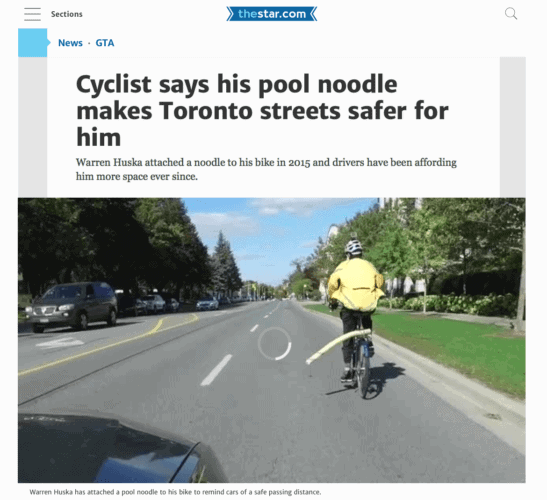Click the "Sections" text label
This screenshot has width=547, height=500.
tap(67, 14)
